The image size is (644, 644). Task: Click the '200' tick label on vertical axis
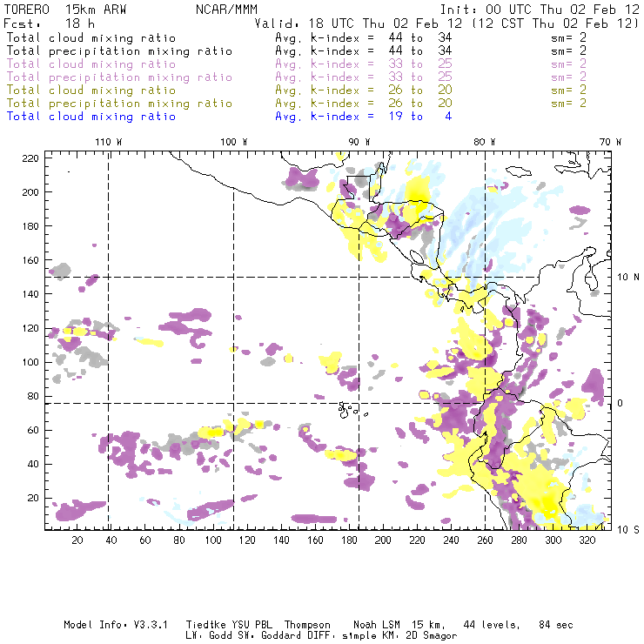[30, 192]
